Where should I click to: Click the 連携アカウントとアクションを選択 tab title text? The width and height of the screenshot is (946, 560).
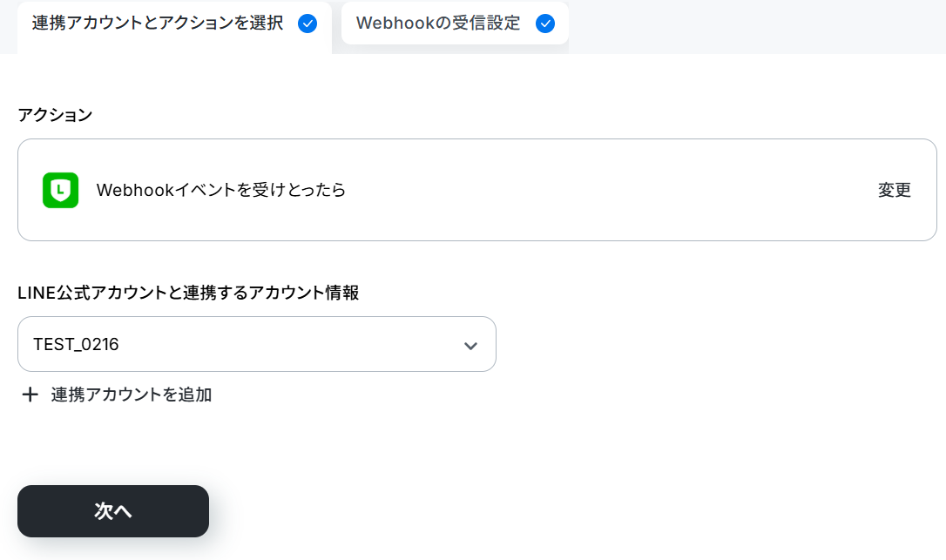point(158,24)
